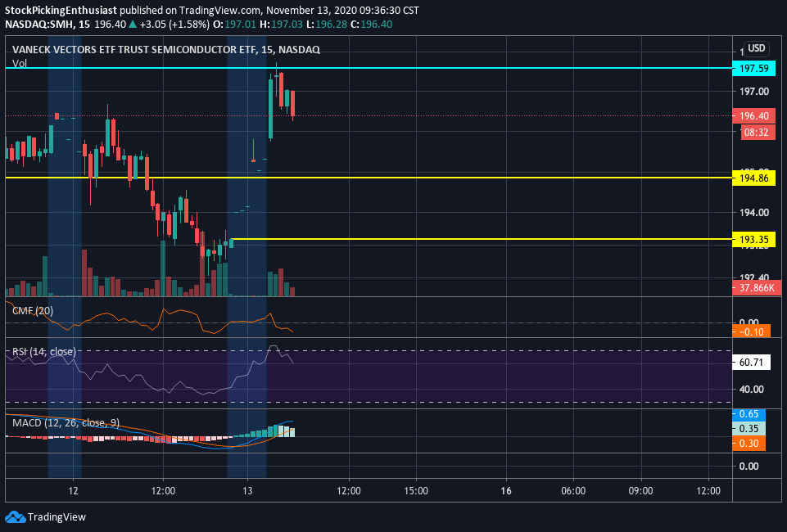Viewport: 787px width, 532px height.
Task: Select the yellow 193.35 price label
Action: (x=754, y=239)
